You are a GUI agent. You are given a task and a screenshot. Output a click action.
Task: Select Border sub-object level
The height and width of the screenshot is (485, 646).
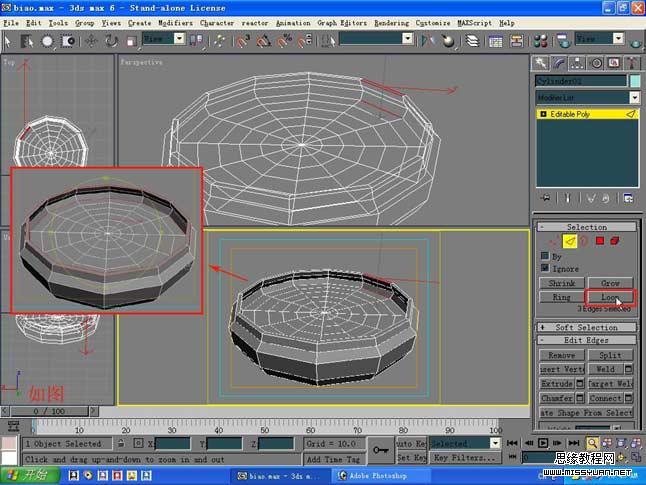tap(584, 241)
